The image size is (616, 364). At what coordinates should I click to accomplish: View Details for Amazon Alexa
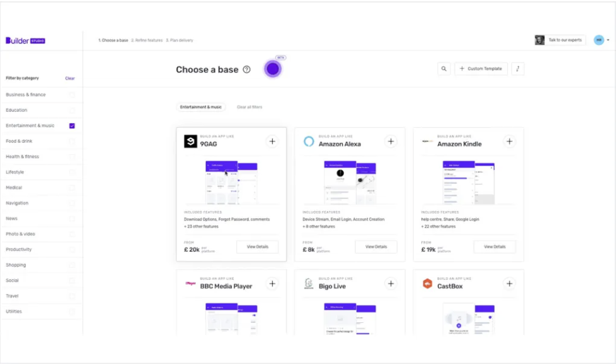point(376,246)
